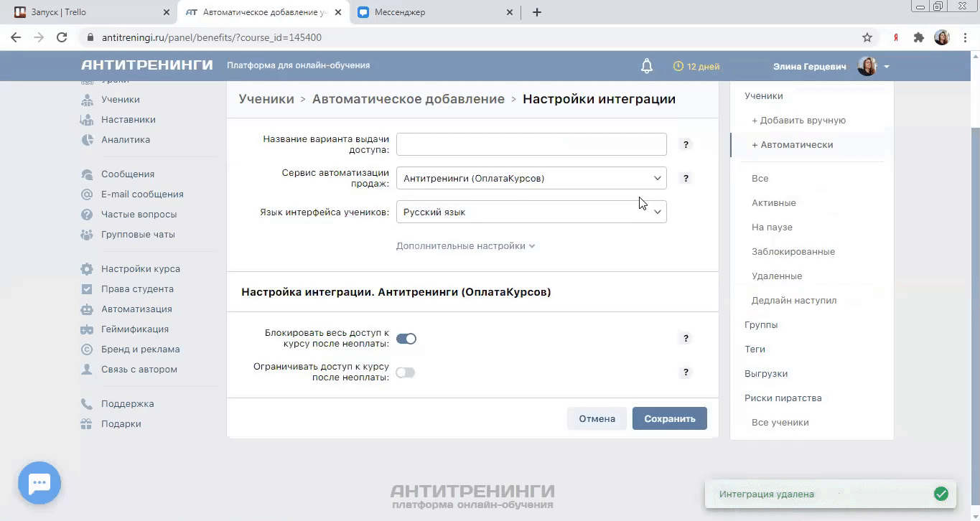Click Ученики breadcrumb link
This screenshot has width=980, height=521.
tap(266, 99)
